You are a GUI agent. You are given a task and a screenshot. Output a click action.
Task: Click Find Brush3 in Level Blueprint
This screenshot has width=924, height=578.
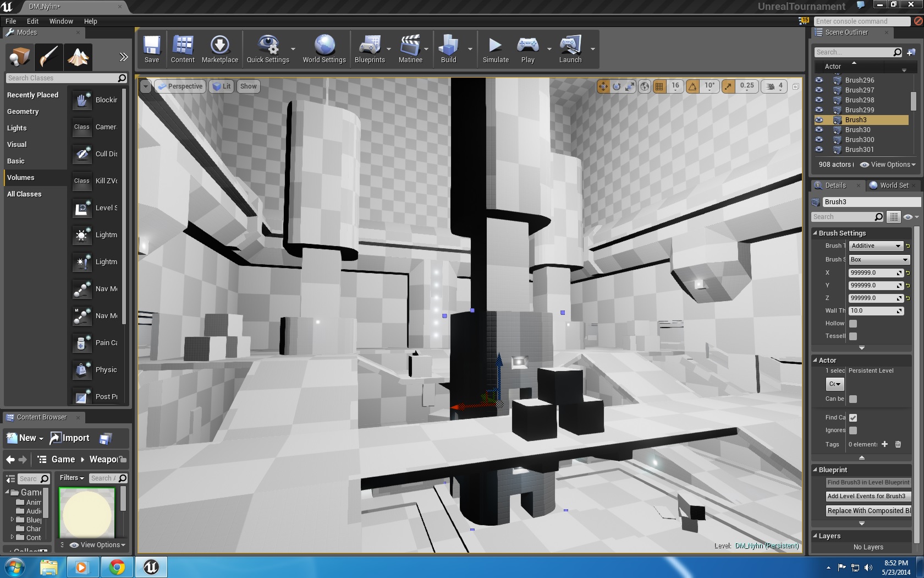868,482
